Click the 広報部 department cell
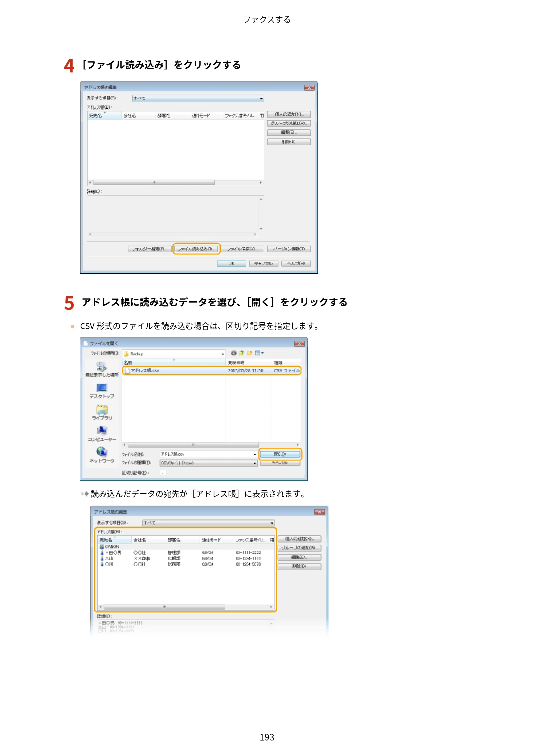Image resolution: width=534 pixels, height=756 pixels. (x=174, y=559)
